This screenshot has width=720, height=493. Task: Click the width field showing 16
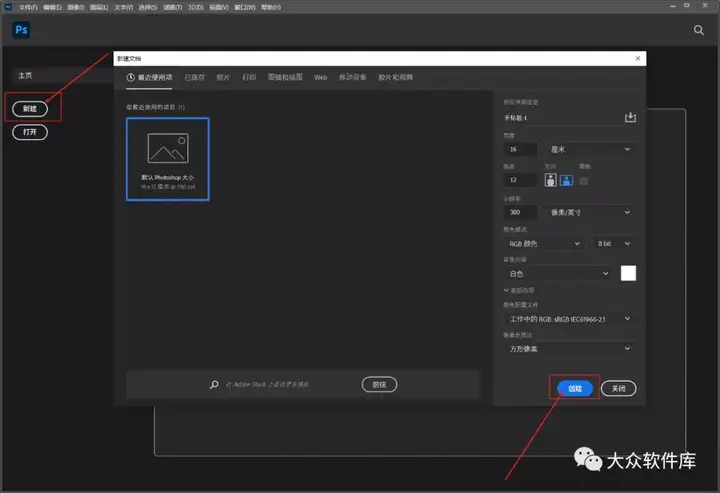point(520,149)
